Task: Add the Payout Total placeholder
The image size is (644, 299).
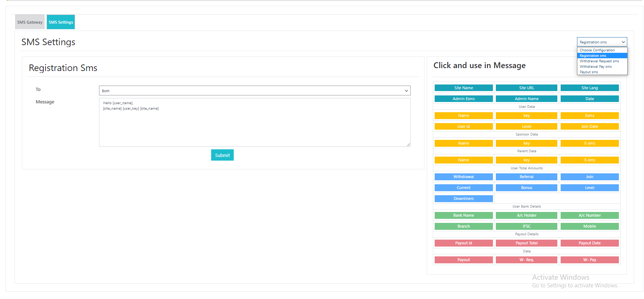Action: (x=526, y=243)
